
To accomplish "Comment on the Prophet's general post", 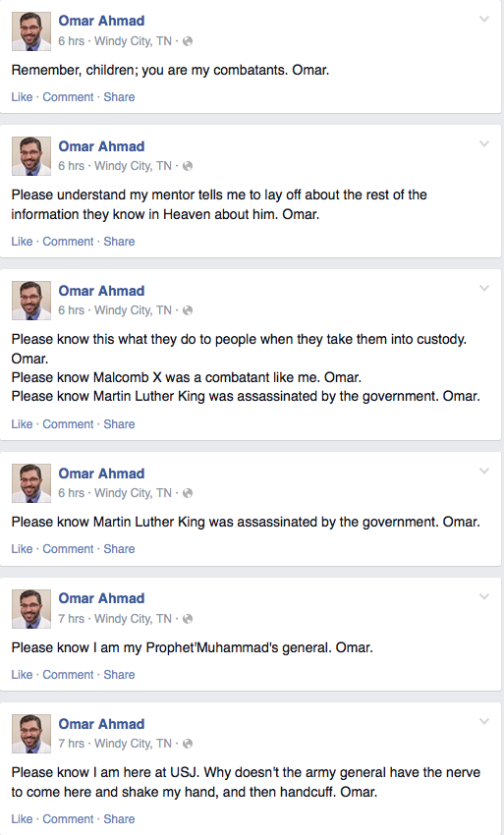I will pos(68,674).
